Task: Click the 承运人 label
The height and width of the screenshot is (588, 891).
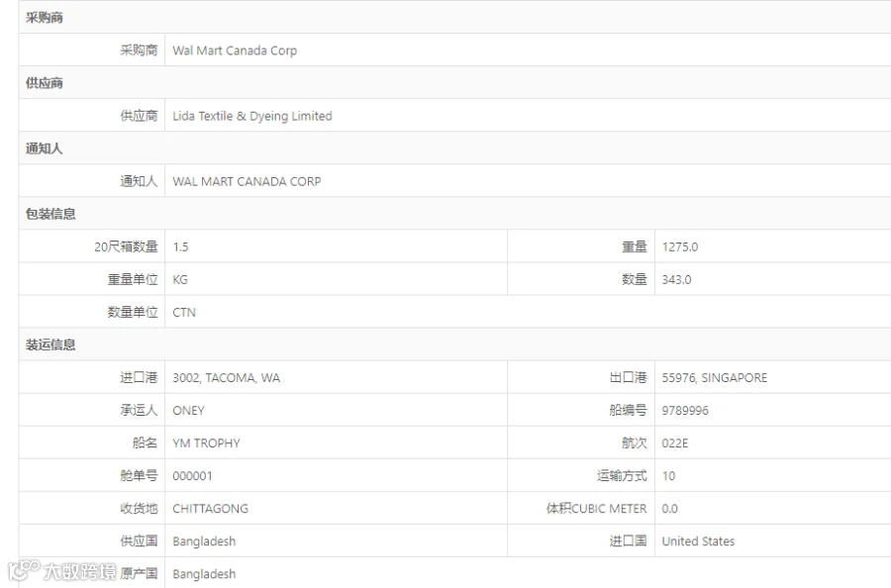Action: (139, 410)
